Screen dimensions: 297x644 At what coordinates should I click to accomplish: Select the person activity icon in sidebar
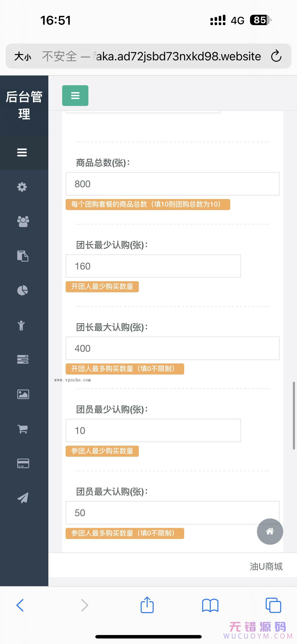22,325
